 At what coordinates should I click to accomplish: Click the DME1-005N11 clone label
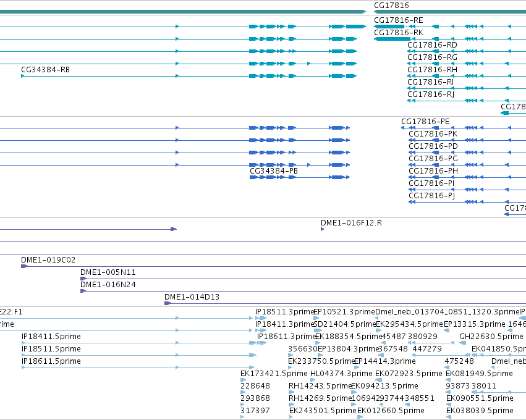coord(108,273)
